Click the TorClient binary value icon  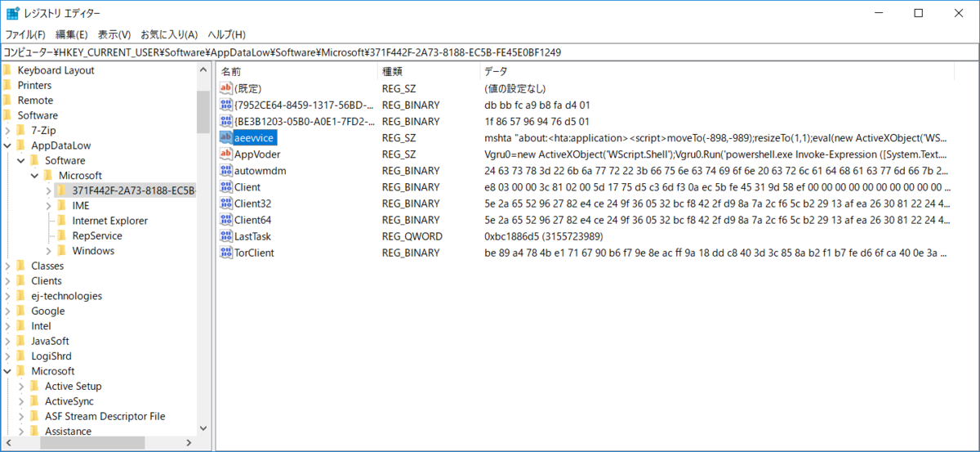pyautogui.click(x=226, y=252)
